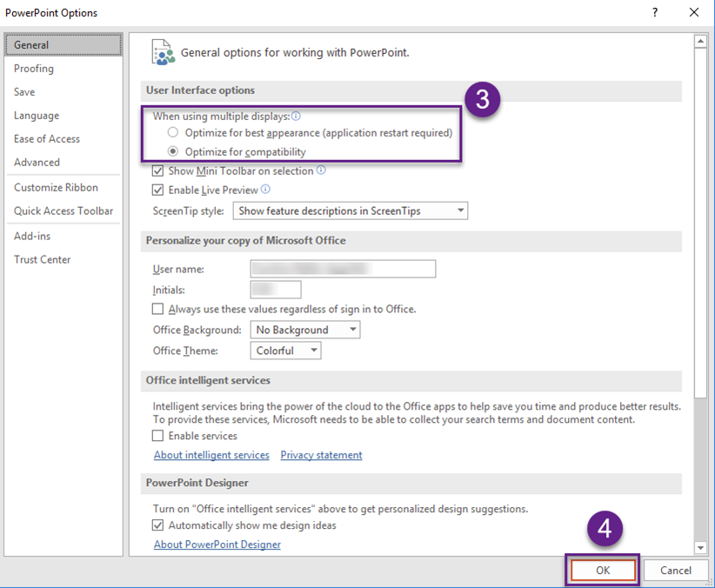715x588 pixels.
Task: Click the Cancel button
Action: [x=675, y=571]
